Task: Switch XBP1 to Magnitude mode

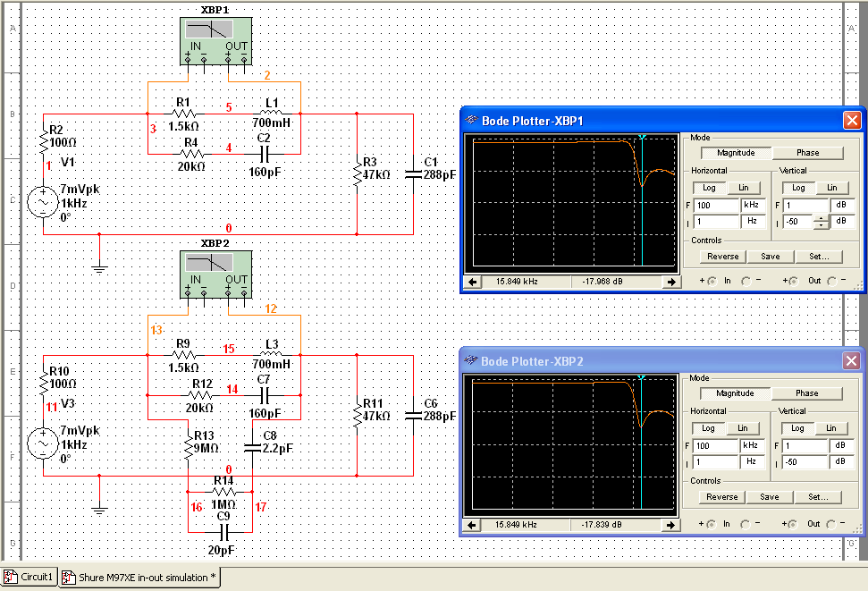Action: 736,153
